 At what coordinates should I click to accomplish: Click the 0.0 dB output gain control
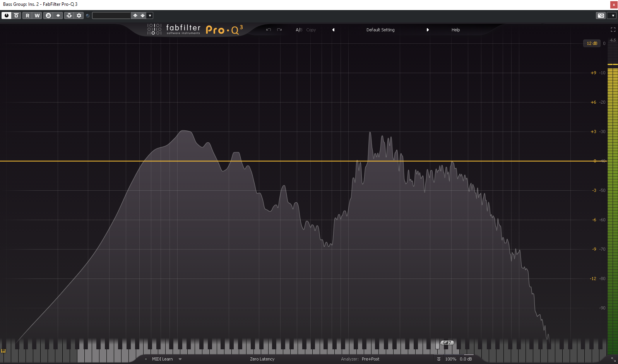466,359
